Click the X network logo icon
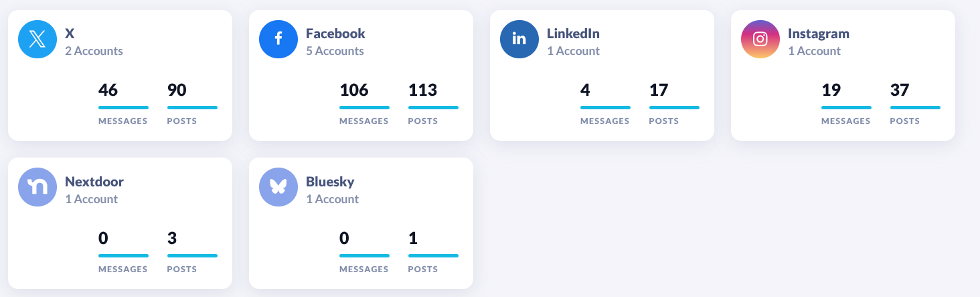 [37, 40]
